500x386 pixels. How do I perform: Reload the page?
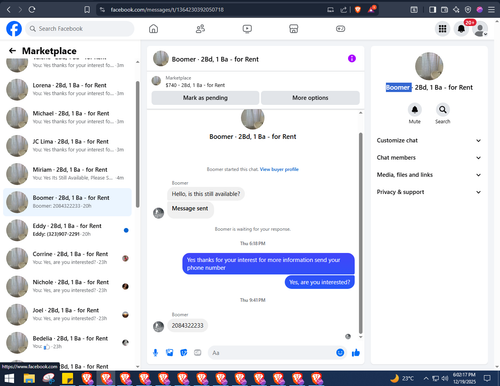(x=32, y=10)
